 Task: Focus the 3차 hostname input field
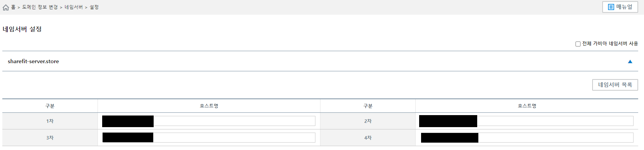point(209,138)
